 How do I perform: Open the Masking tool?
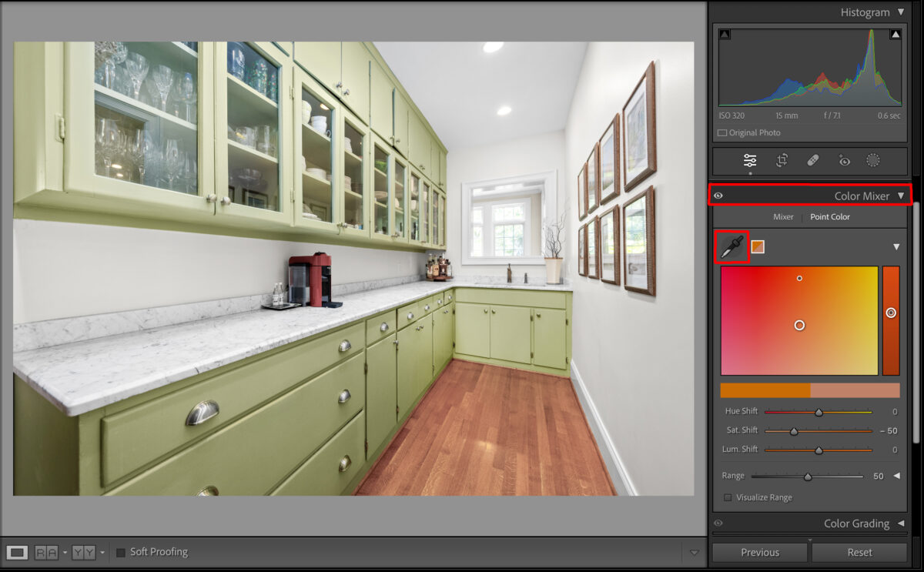(873, 161)
